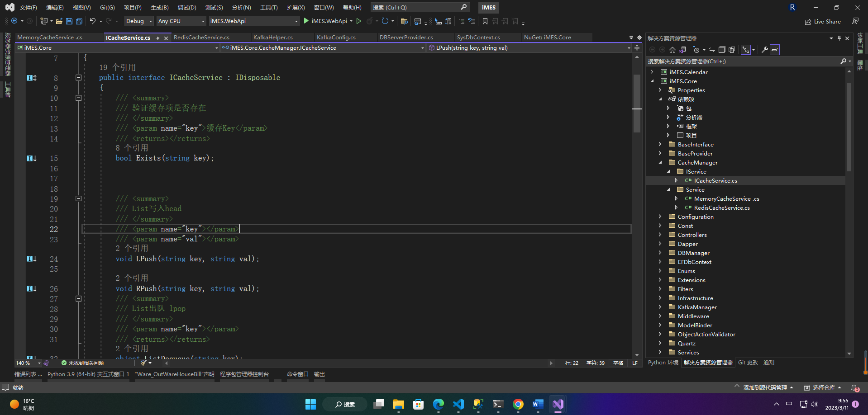Collapse the summary block at line 19
The height and width of the screenshot is (415, 868).
pyautogui.click(x=78, y=198)
